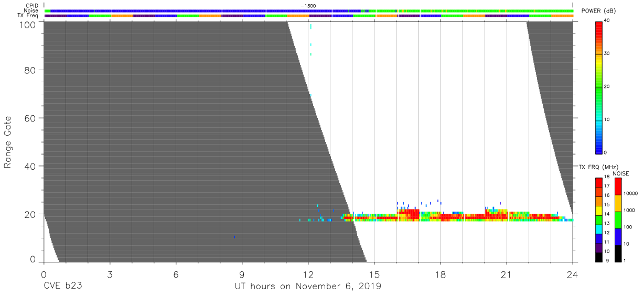Click the blue bottom of POWER colorbar
The image size is (644, 297).
tap(598, 148)
